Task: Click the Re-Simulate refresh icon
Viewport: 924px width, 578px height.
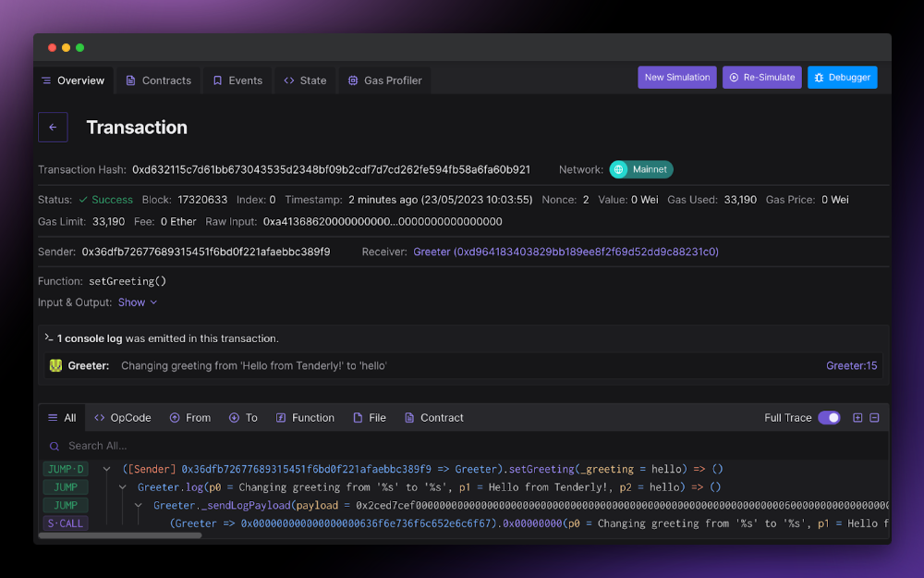Action: 733,77
